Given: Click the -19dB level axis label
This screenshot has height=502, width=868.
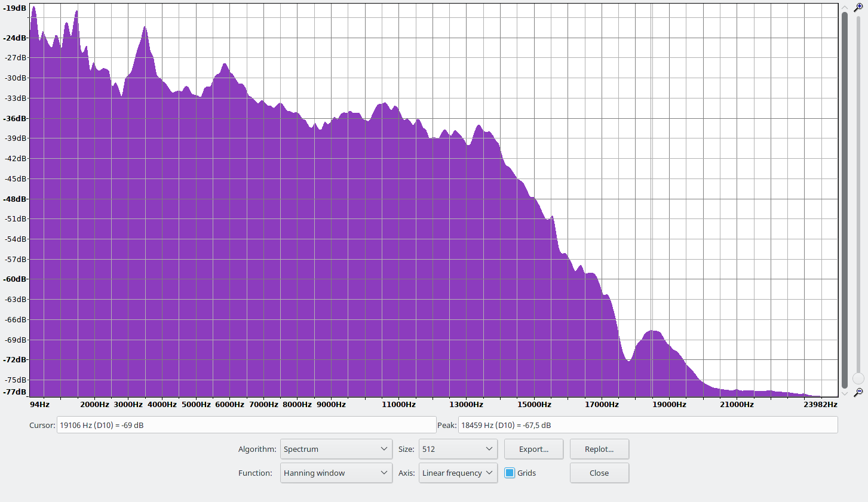Looking at the screenshot, I should click(x=15, y=8).
